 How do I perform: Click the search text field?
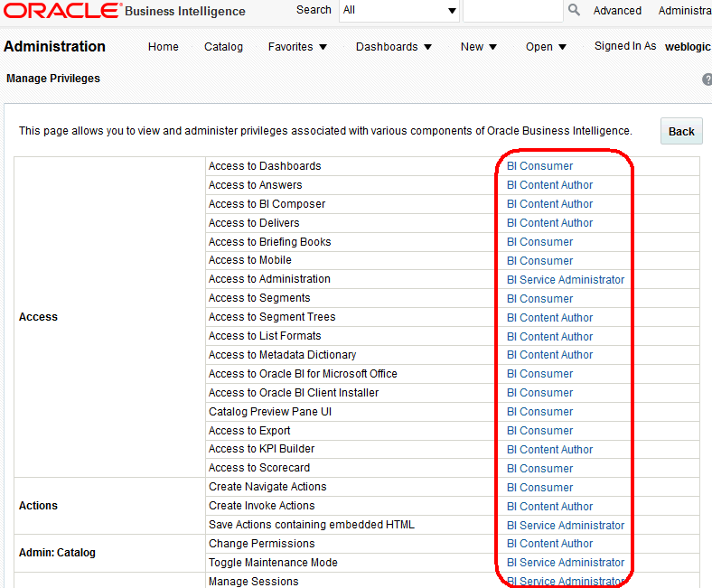tap(513, 10)
